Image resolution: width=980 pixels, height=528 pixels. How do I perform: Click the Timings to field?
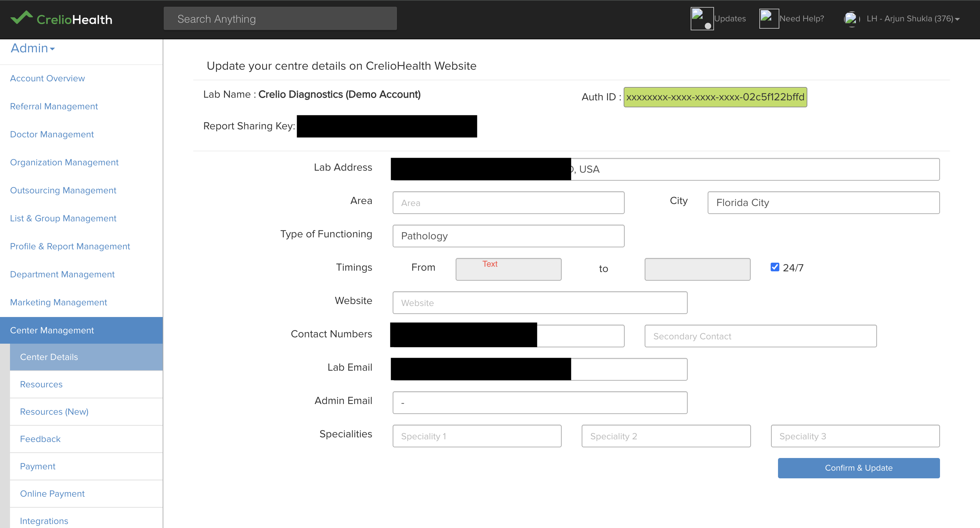697,269
